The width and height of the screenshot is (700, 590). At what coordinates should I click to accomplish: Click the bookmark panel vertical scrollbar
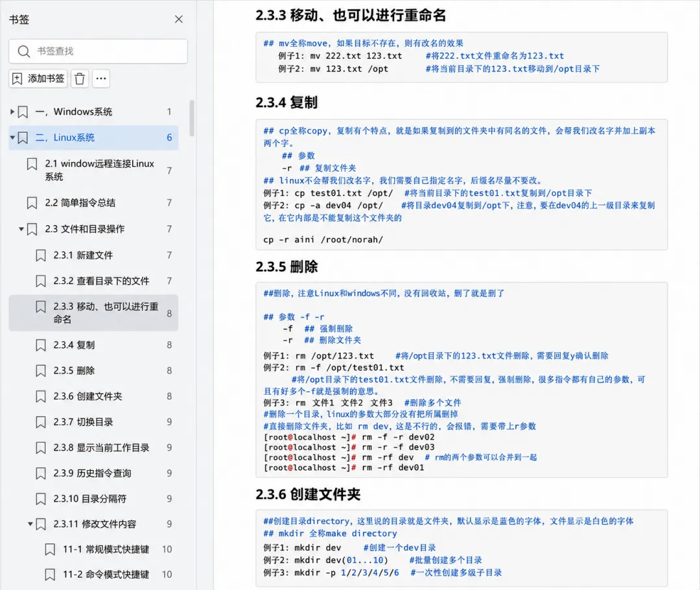tap(192, 118)
